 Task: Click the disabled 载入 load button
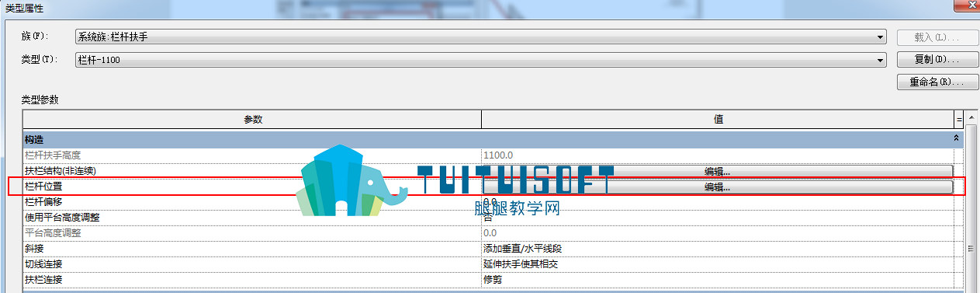pyautogui.click(x=931, y=37)
